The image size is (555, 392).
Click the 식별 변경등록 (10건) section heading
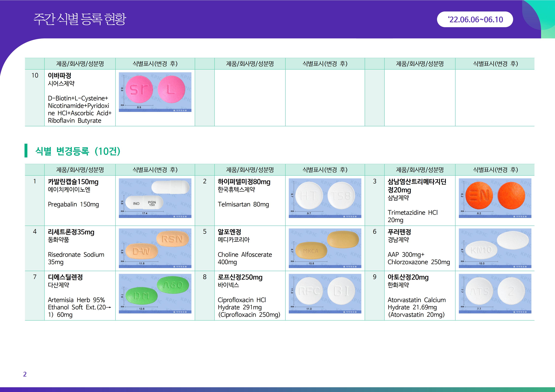tap(78, 151)
